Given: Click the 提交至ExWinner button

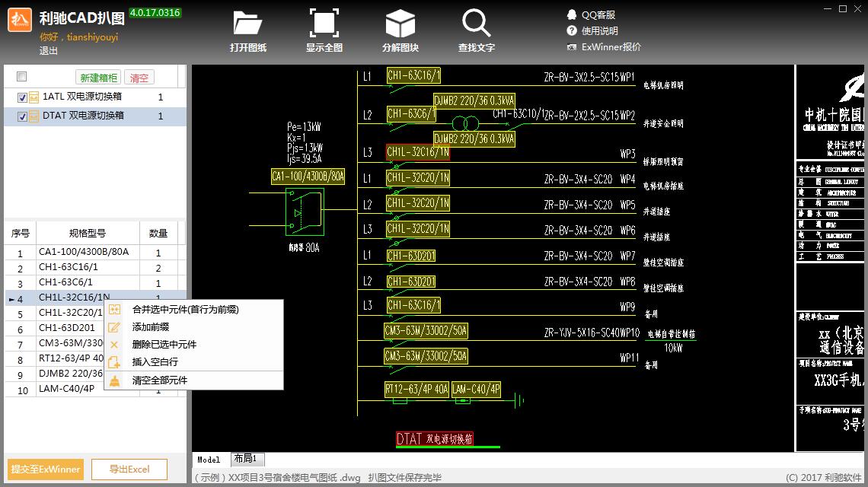Looking at the screenshot, I should 46,469.
